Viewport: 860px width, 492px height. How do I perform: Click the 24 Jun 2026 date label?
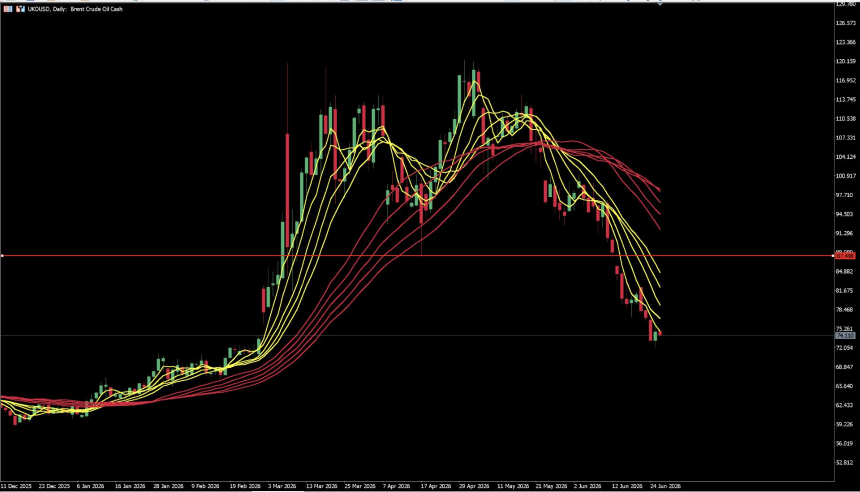666,487
